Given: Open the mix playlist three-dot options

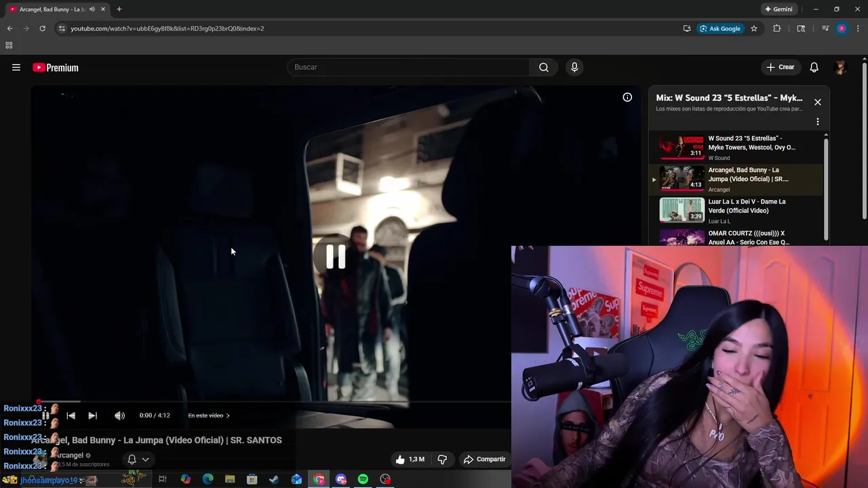Looking at the screenshot, I should click(x=817, y=122).
